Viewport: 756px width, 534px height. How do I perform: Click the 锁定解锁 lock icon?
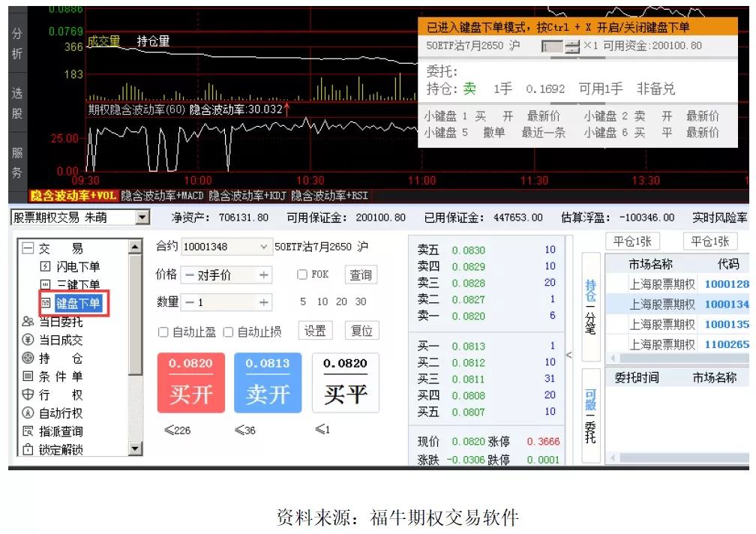point(28,450)
